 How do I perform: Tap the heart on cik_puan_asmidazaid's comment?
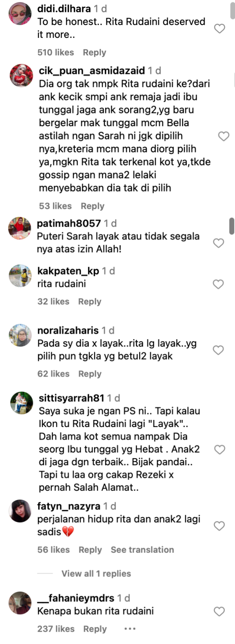tap(223, 136)
